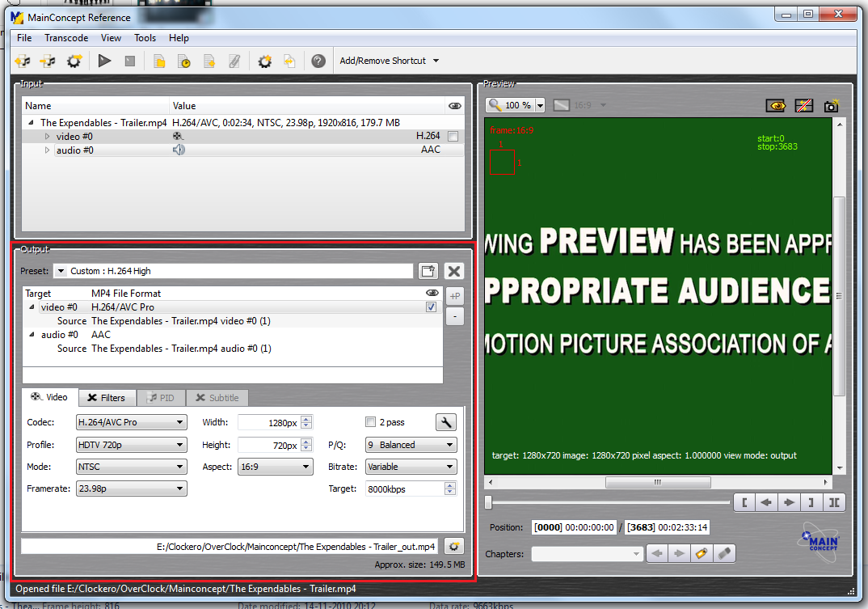
Task: Open the zoom percentage dropdown
Action: point(540,105)
